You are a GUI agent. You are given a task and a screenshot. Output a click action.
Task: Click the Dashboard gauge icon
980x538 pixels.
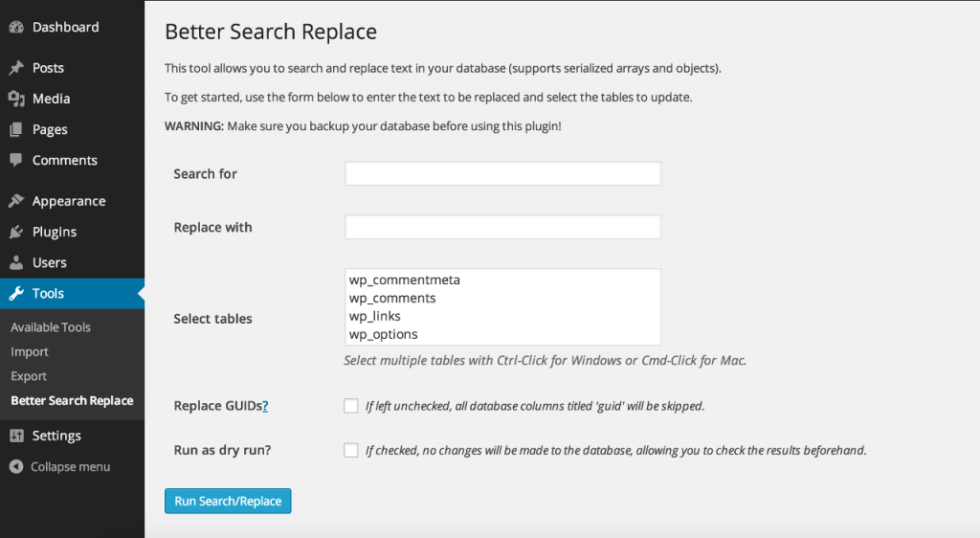coord(16,28)
